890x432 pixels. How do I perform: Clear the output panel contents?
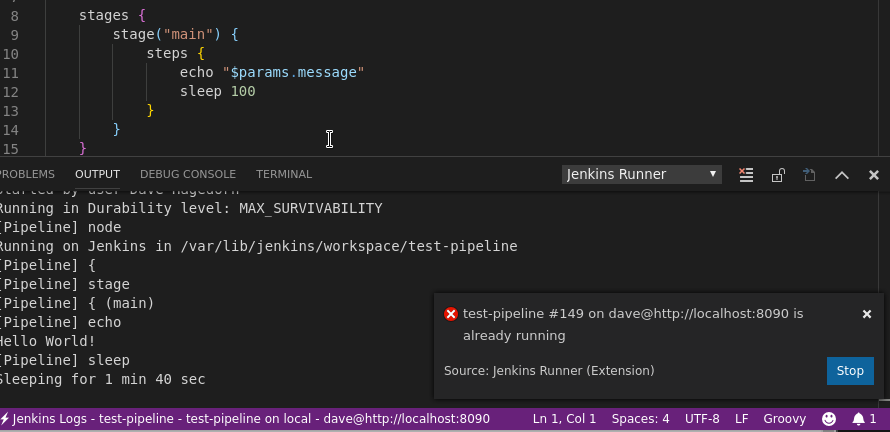point(746,174)
